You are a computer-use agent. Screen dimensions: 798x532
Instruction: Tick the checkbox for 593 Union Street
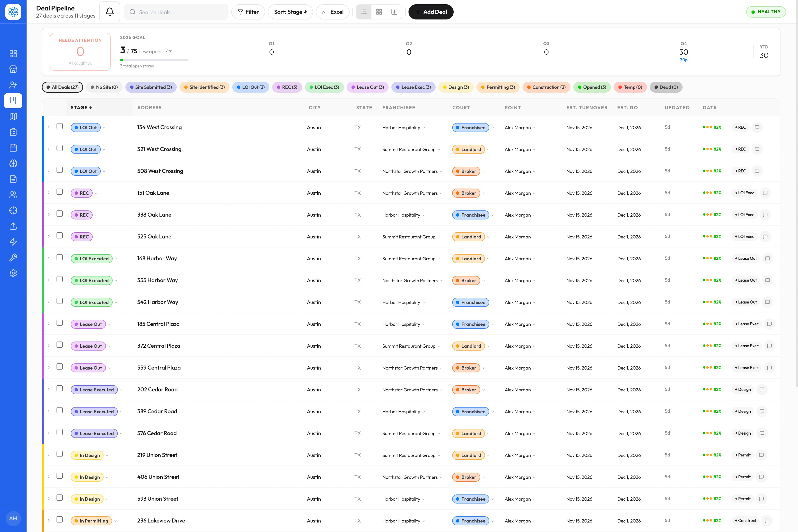pos(60,497)
